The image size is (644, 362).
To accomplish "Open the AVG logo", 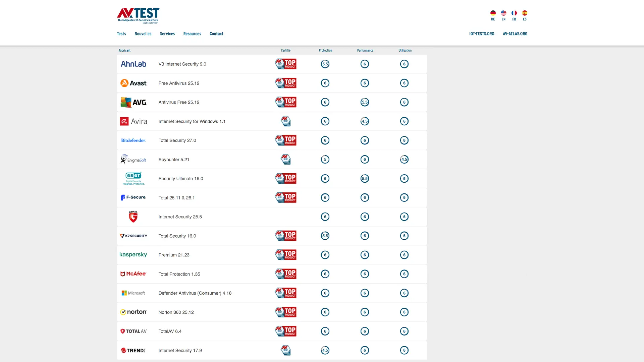I will coord(133,102).
